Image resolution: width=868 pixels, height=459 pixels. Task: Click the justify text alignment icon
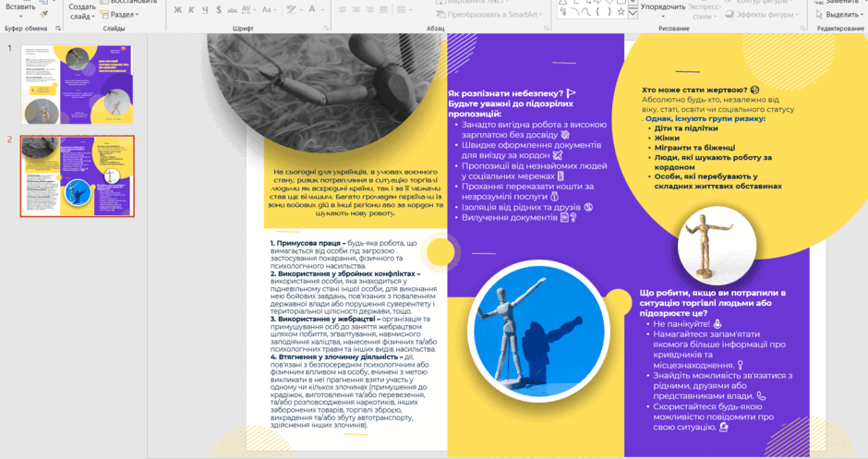(383, 10)
